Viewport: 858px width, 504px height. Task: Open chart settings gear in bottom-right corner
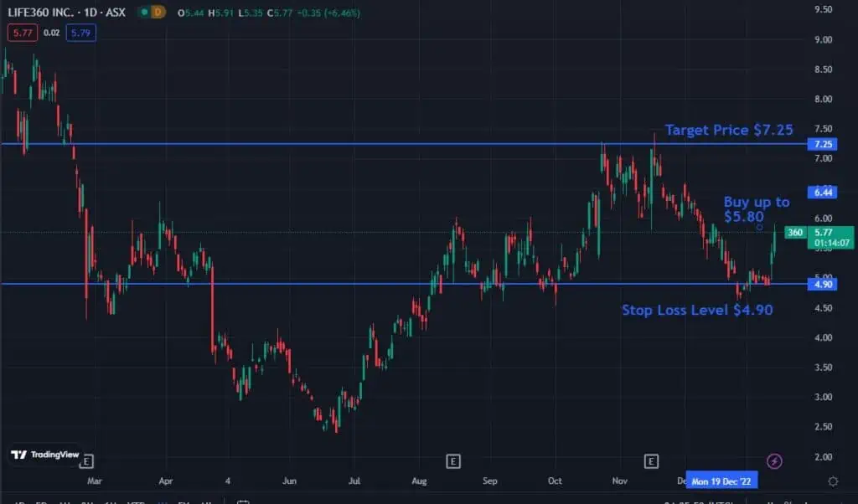[x=832, y=481]
